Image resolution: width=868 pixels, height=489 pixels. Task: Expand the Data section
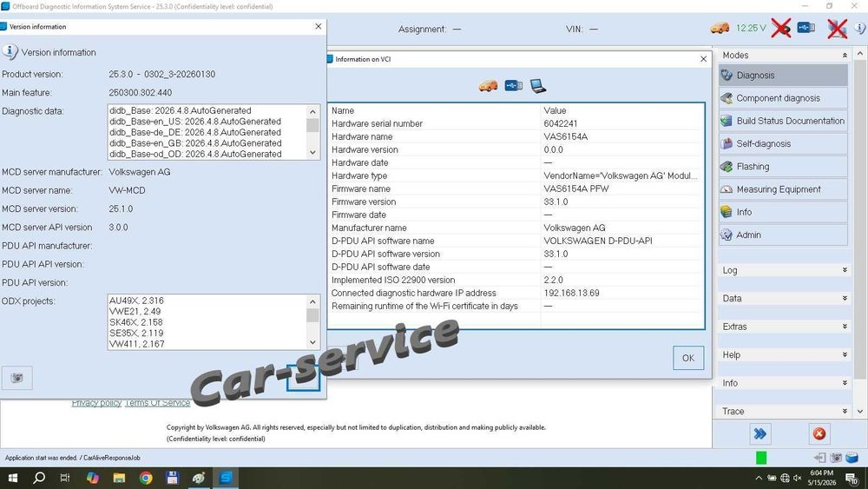coord(845,298)
